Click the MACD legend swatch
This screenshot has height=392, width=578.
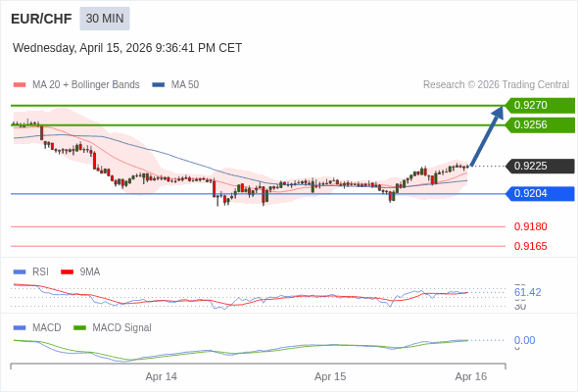(20, 328)
